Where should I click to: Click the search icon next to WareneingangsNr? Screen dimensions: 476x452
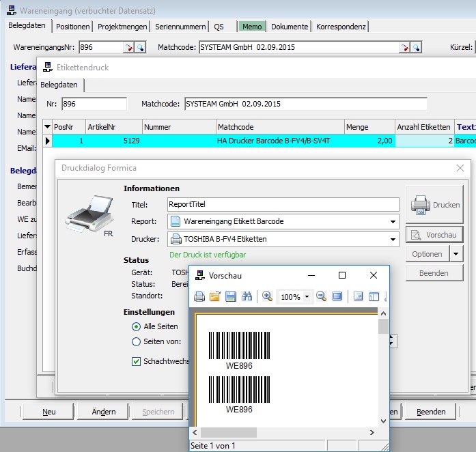(x=140, y=47)
